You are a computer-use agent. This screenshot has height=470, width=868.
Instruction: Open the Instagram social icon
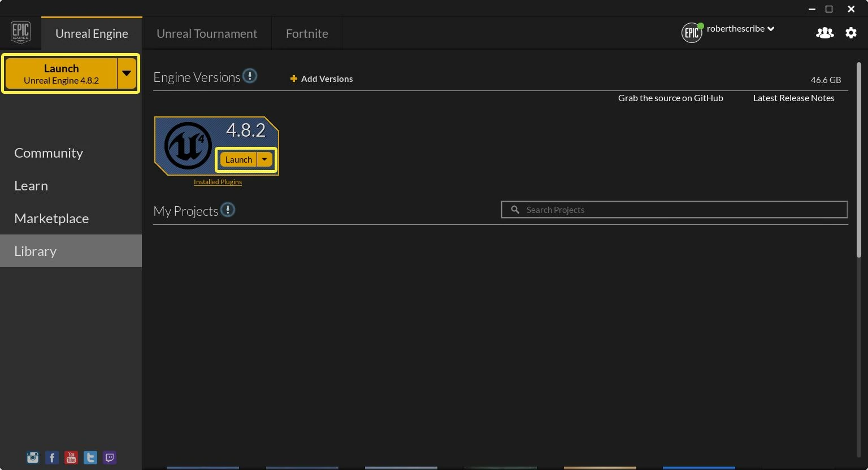[x=33, y=458]
